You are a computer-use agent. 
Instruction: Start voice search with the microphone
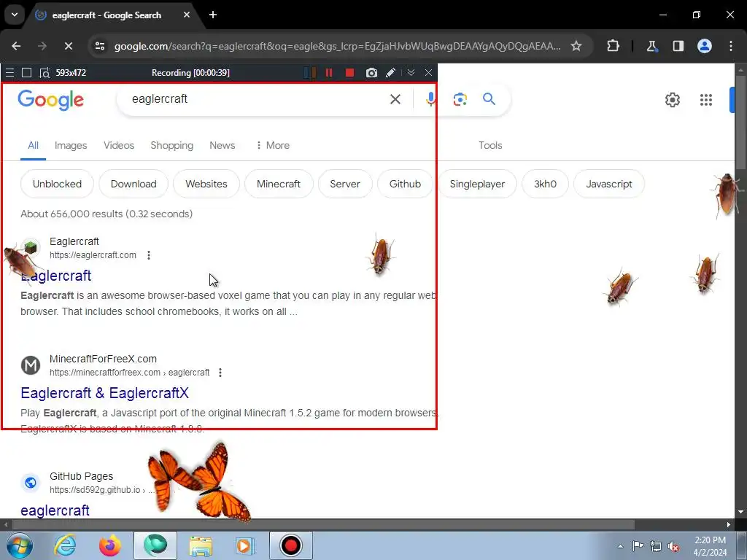click(x=430, y=99)
